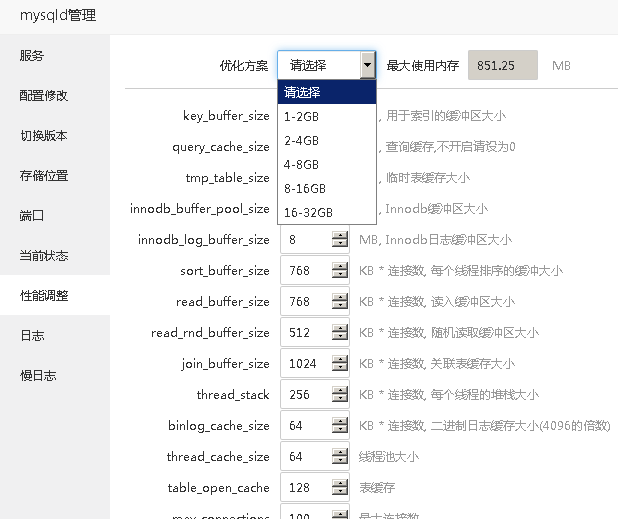The height and width of the screenshot is (519, 618).
Task: Open the 日志 sidebar tab
Action: pos(55,335)
